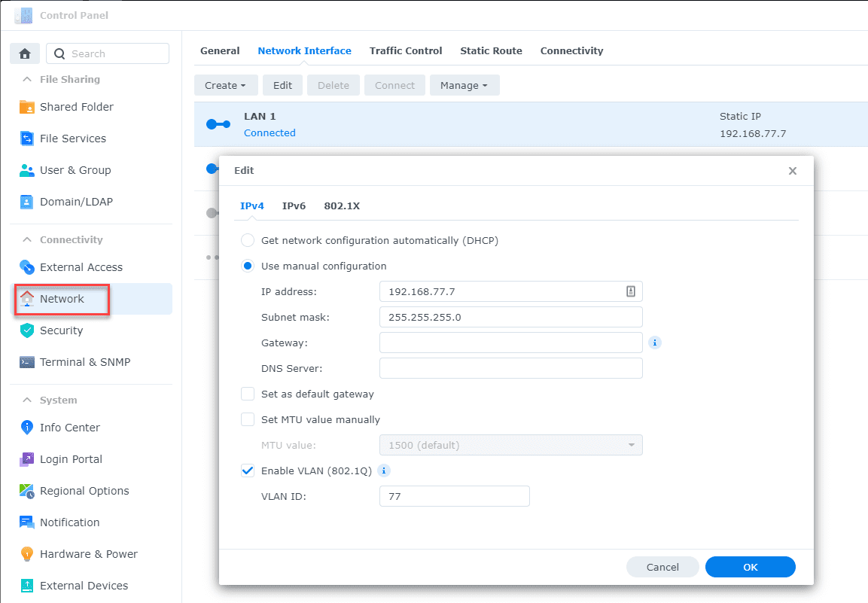868x603 pixels.
Task: Open the Manage dropdown menu
Action: 464,85
